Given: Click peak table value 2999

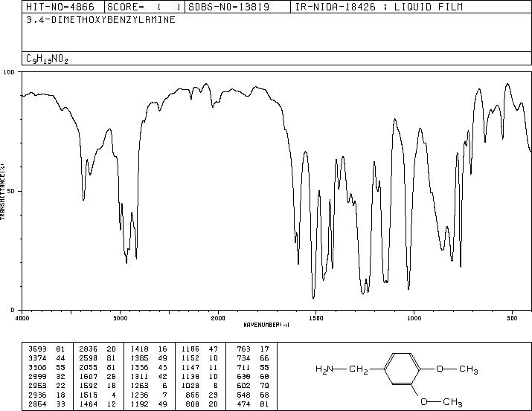Looking at the screenshot, I should tap(37, 376).
